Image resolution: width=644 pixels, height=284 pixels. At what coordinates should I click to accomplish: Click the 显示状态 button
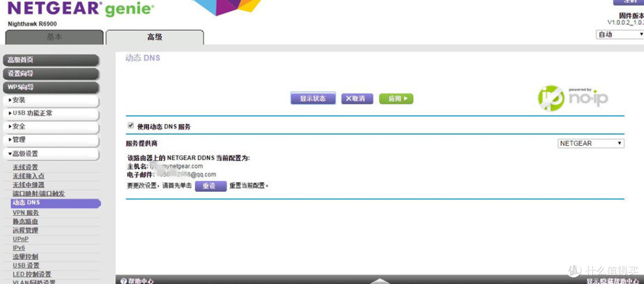pos(313,99)
